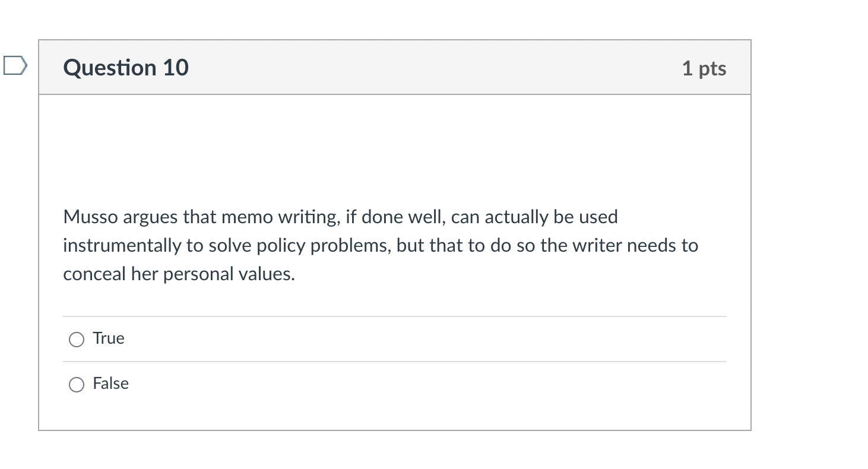The image size is (868, 469).
Task: Click the True answer label
Action: tap(108, 338)
